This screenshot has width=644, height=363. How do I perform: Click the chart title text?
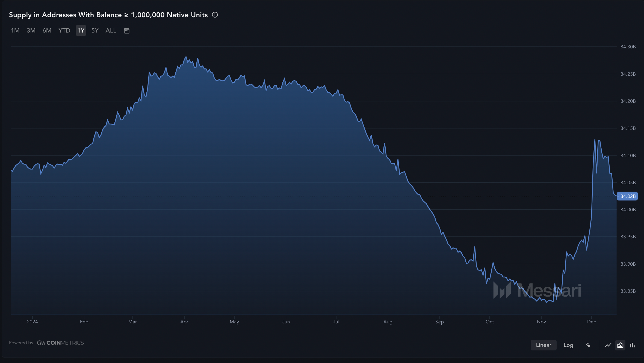[x=108, y=15]
